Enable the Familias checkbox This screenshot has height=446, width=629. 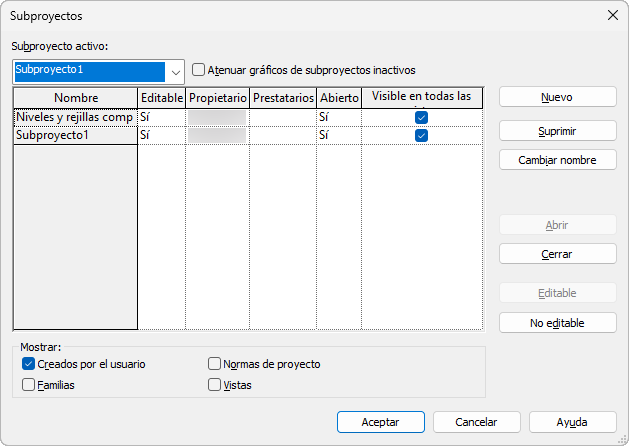(x=28, y=384)
